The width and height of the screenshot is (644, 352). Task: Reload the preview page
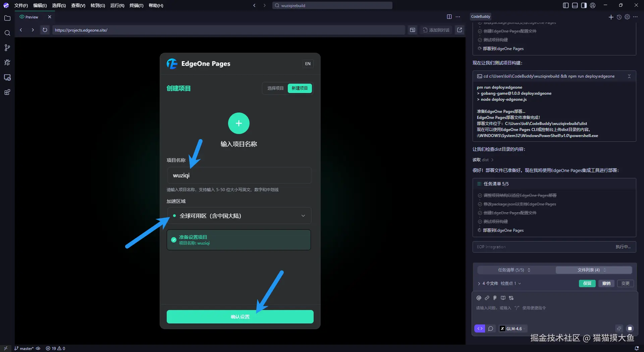tap(45, 30)
